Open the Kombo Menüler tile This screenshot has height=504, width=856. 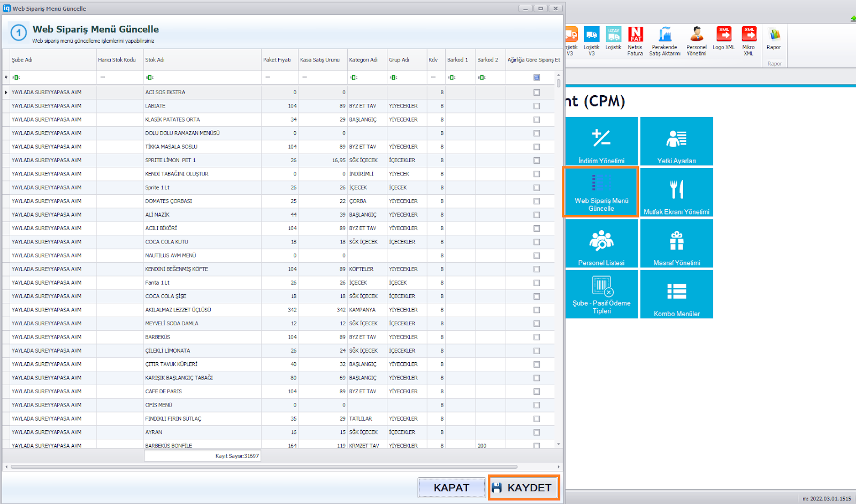677,294
